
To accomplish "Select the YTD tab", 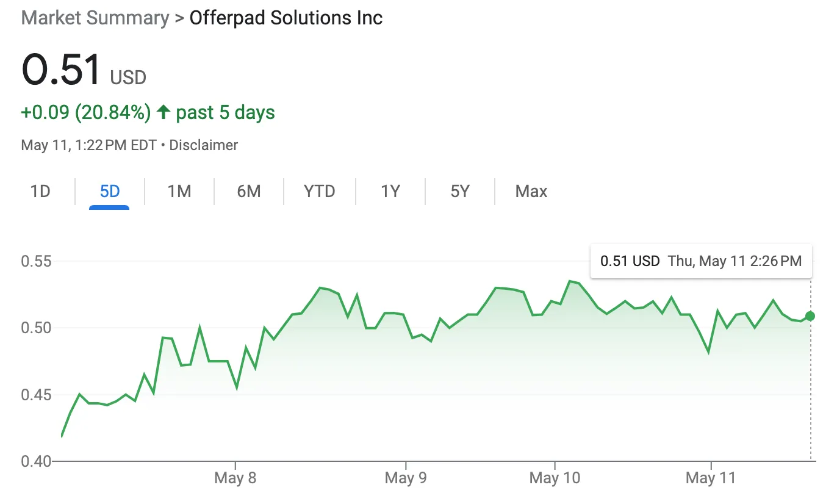I will 320,192.
